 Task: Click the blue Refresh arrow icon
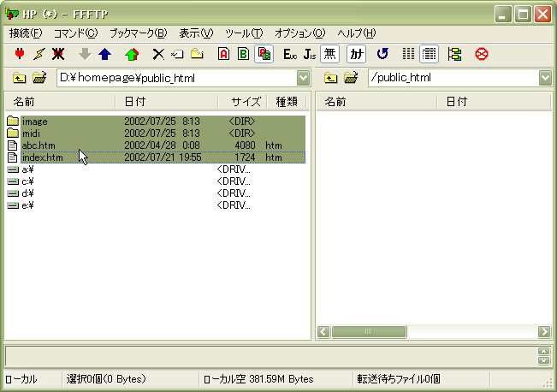tap(382, 54)
